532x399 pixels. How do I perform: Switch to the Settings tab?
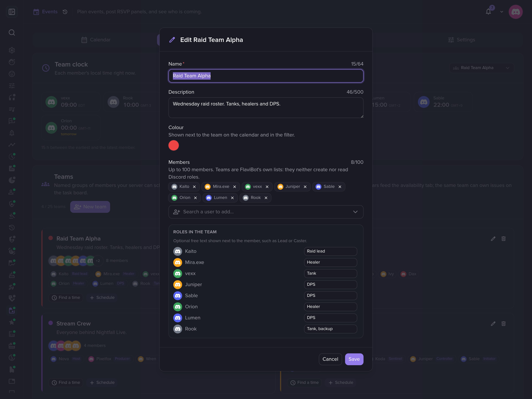pyautogui.click(x=462, y=40)
